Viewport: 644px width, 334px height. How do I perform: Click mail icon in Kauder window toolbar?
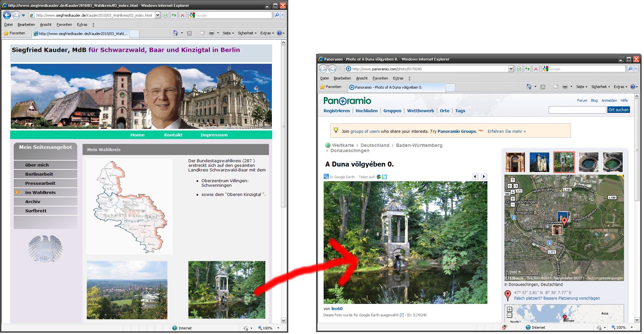pos(202,33)
